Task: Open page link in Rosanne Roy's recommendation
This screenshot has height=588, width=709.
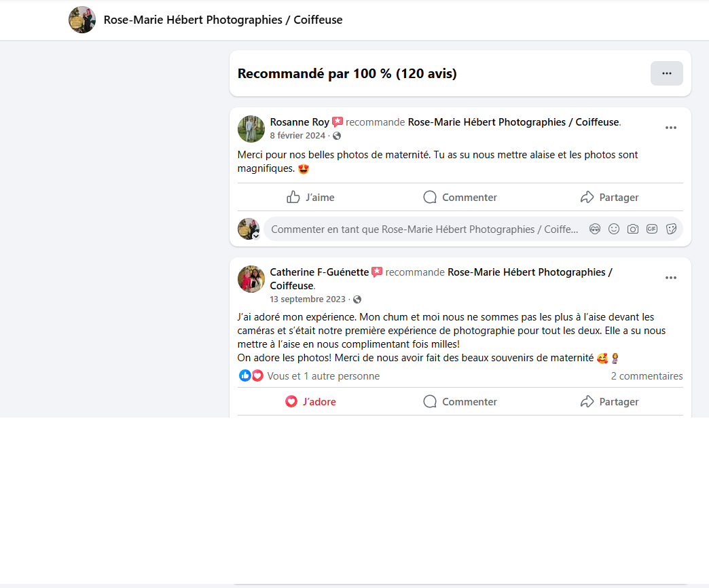Action: click(513, 122)
